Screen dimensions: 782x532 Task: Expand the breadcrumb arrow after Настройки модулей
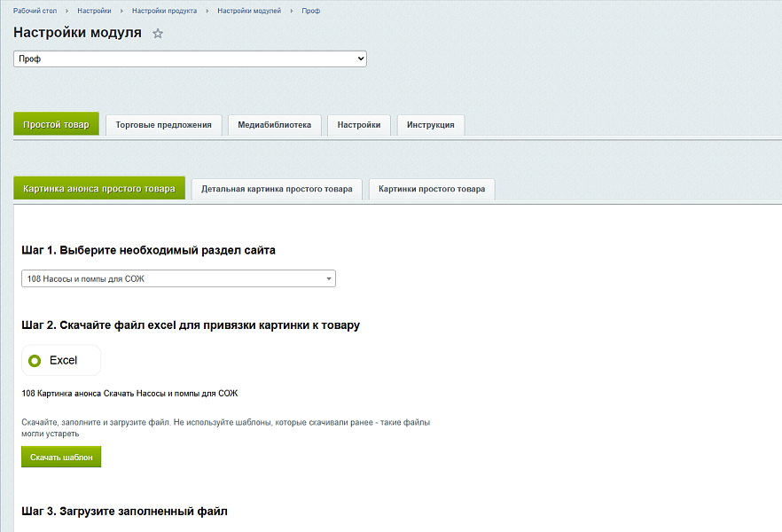pos(291,11)
